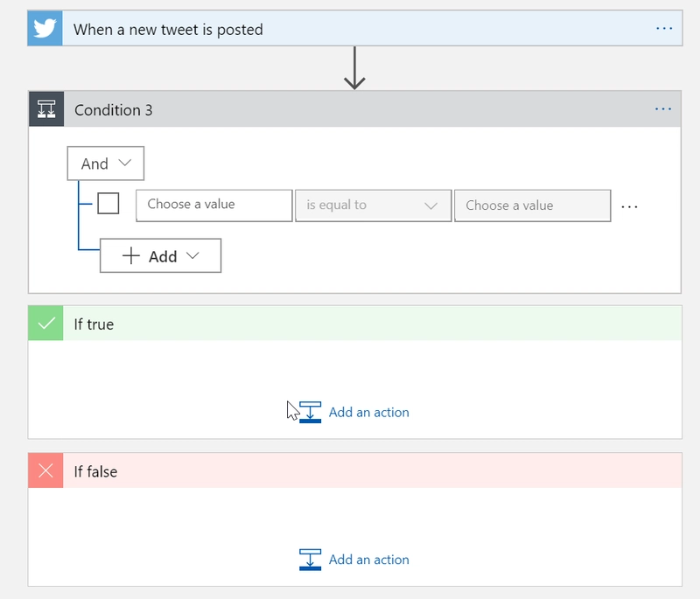Expand the 'is equal to' operator dropdown
700x599 pixels.
click(373, 205)
